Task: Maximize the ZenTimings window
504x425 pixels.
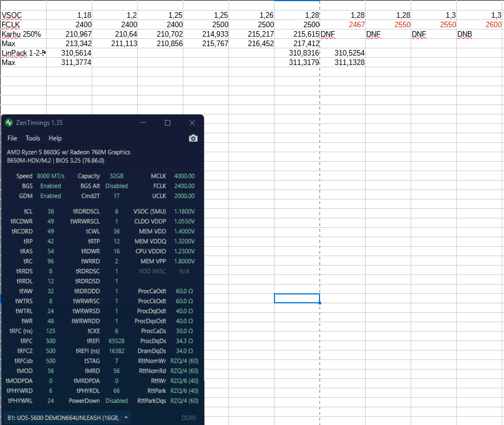Action: point(167,123)
